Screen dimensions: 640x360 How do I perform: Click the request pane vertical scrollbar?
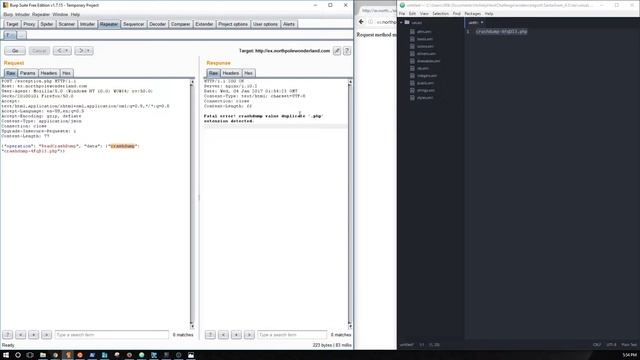(x=192, y=204)
